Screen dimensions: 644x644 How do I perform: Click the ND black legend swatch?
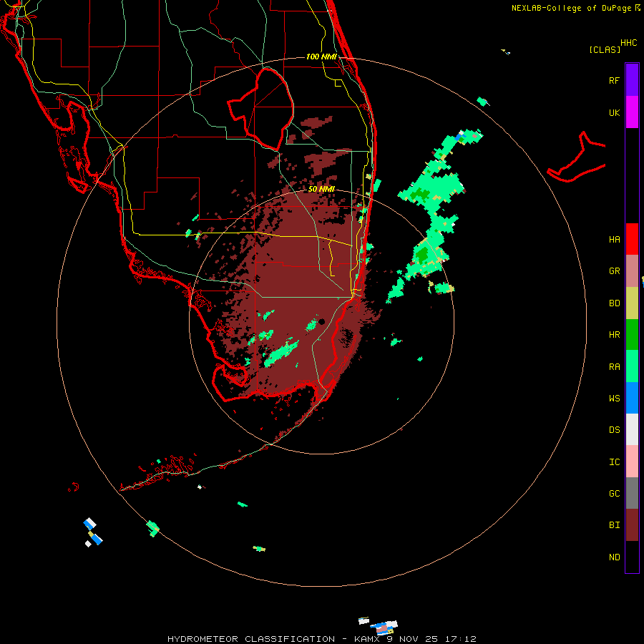pyautogui.click(x=632, y=557)
